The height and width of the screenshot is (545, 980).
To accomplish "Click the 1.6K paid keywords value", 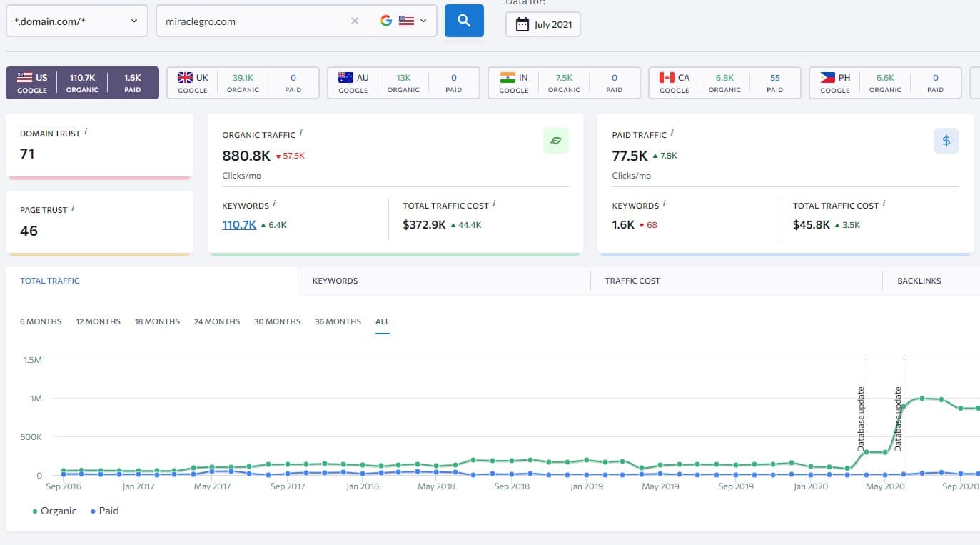I will pyautogui.click(x=623, y=224).
